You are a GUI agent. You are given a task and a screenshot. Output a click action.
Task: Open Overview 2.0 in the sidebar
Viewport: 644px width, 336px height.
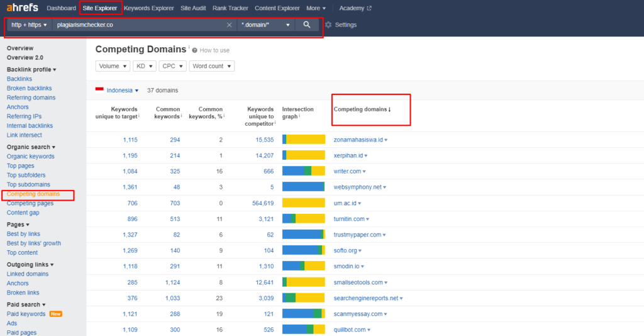[x=25, y=57]
